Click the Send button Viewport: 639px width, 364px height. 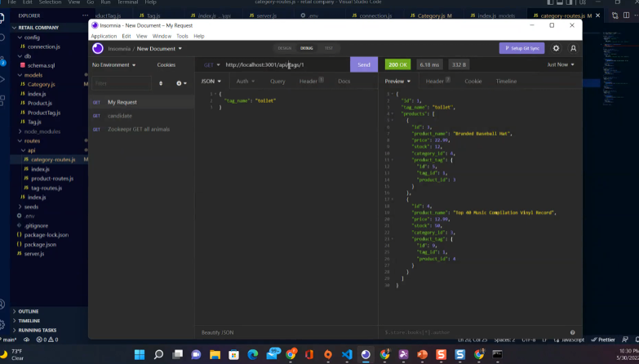pos(364,64)
